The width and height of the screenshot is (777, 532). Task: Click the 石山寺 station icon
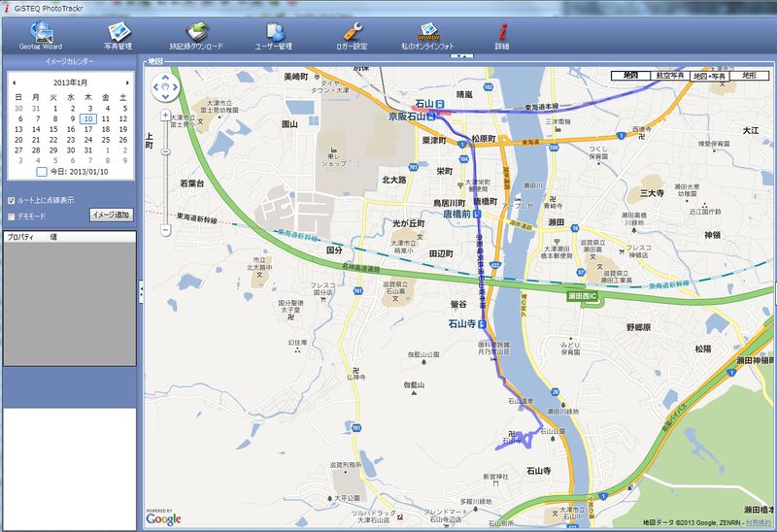click(x=482, y=324)
